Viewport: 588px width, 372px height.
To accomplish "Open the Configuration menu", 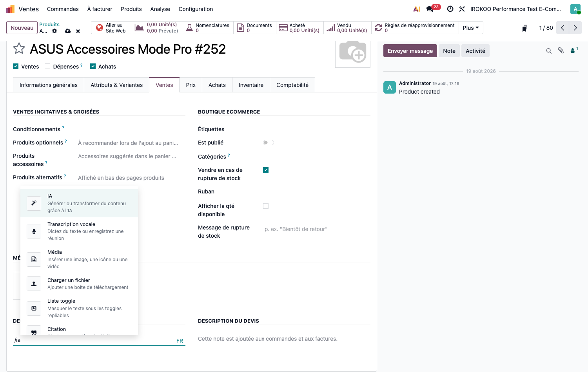I will (x=196, y=9).
